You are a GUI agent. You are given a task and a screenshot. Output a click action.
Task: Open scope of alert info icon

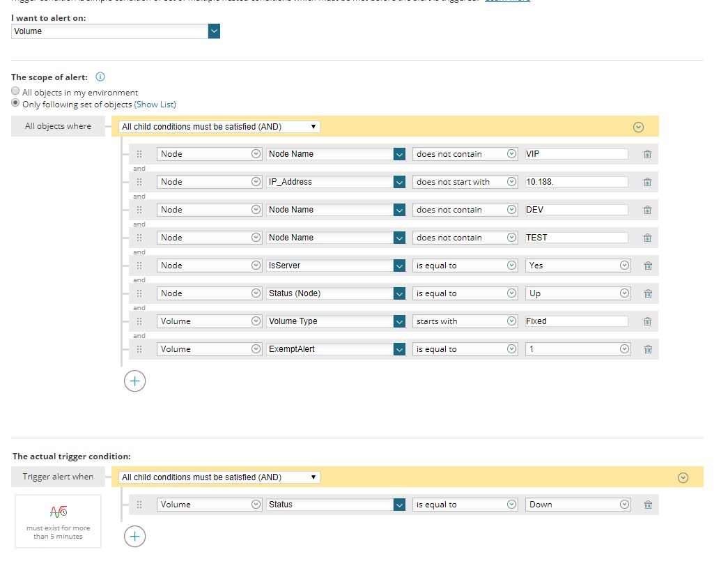pyautogui.click(x=100, y=77)
